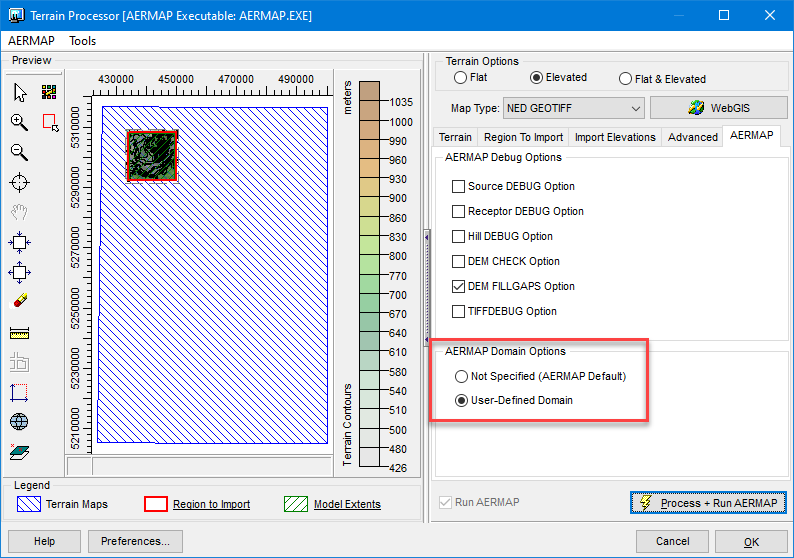Select the yellow ruler measure tool
The height and width of the screenshot is (558, 794).
point(19,333)
